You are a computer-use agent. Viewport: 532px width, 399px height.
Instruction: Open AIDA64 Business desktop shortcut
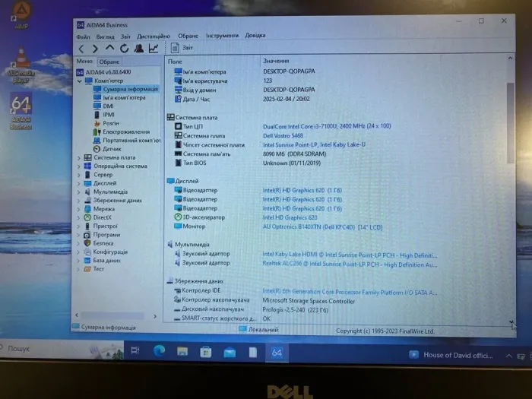(21, 111)
